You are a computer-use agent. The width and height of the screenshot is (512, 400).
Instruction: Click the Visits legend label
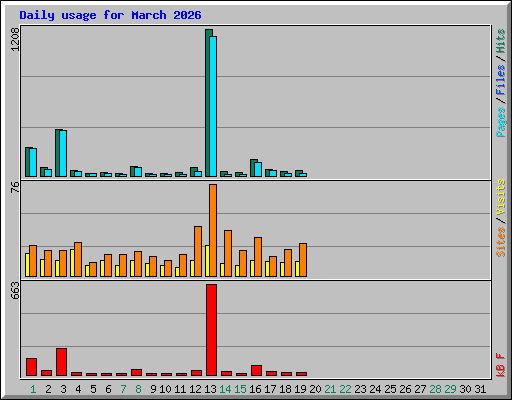click(501, 197)
